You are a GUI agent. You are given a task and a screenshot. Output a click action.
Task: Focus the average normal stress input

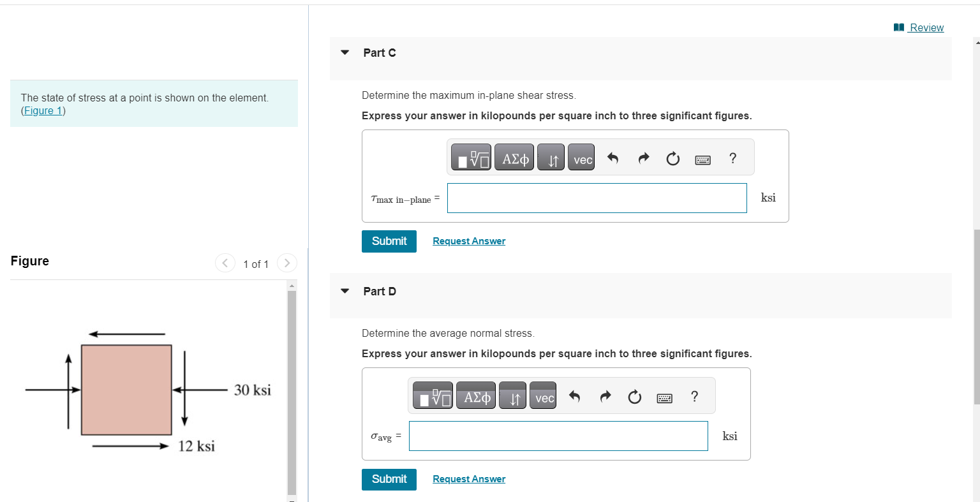tap(558, 436)
